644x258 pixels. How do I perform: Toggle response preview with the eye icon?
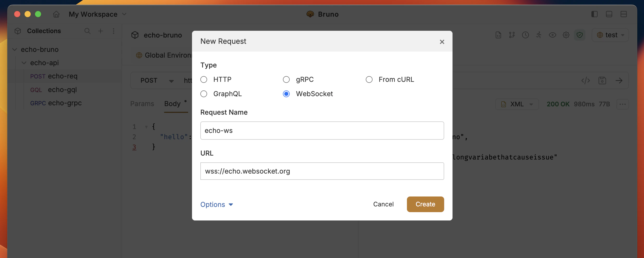[x=553, y=35]
